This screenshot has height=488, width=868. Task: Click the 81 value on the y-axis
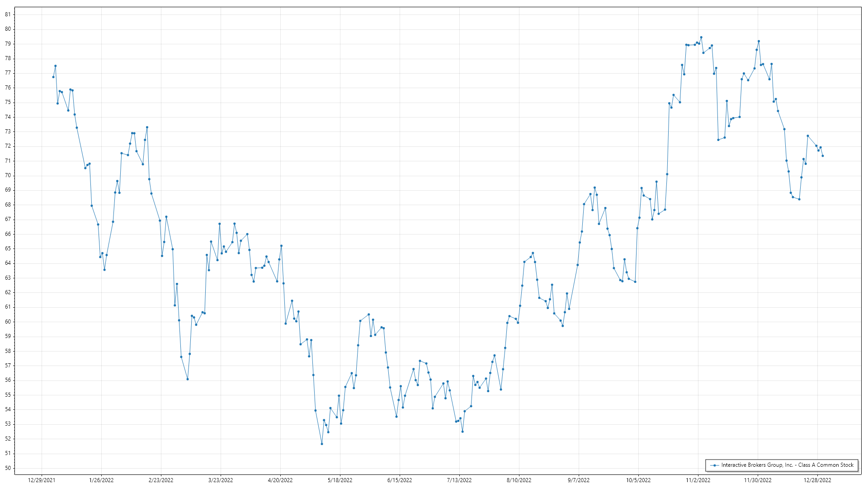(x=8, y=14)
